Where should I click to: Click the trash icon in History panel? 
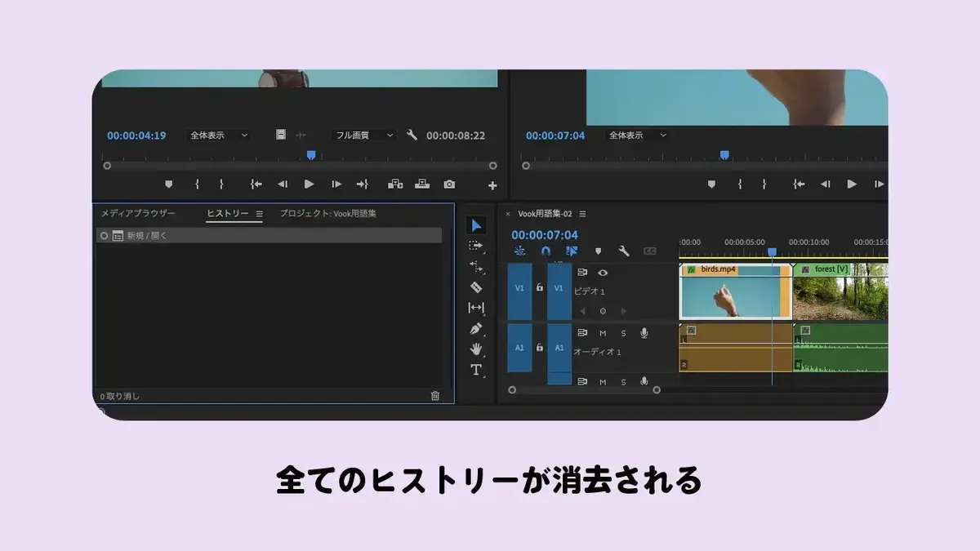(x=435, y=396)
